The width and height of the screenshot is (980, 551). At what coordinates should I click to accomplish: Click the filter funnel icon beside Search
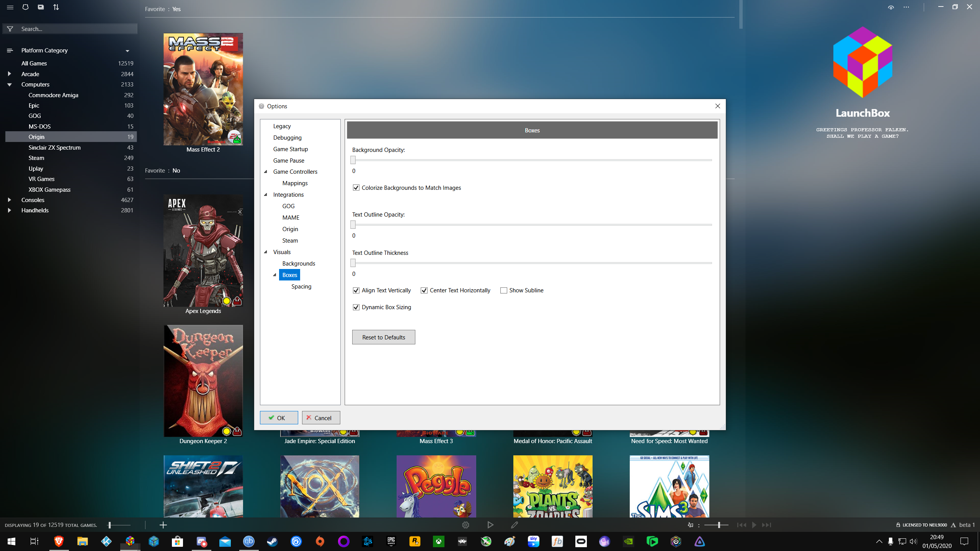click(10, 29)
